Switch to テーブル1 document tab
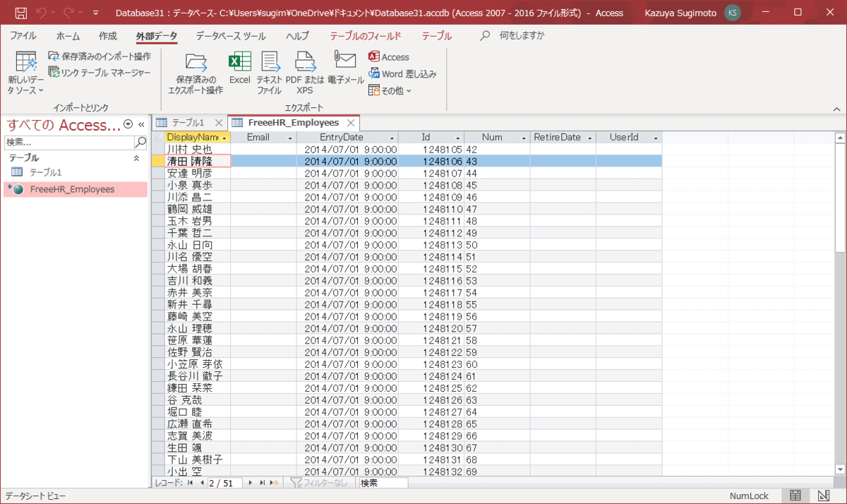 tap(187, 123)
